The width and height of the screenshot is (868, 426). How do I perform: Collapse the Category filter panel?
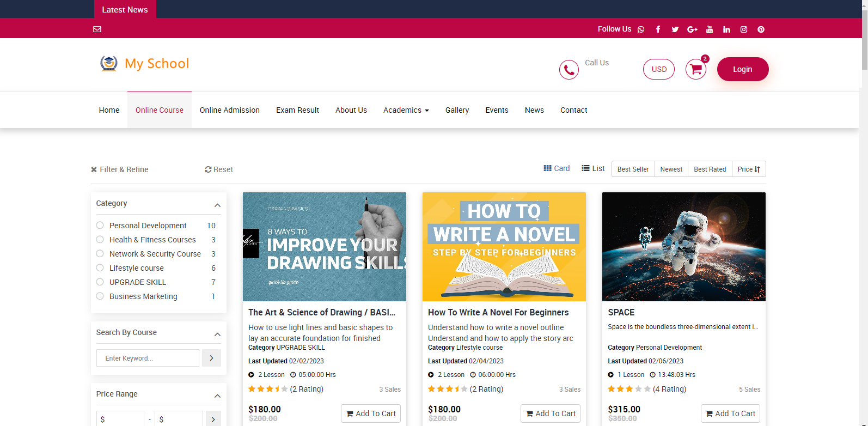click(217, 205)
